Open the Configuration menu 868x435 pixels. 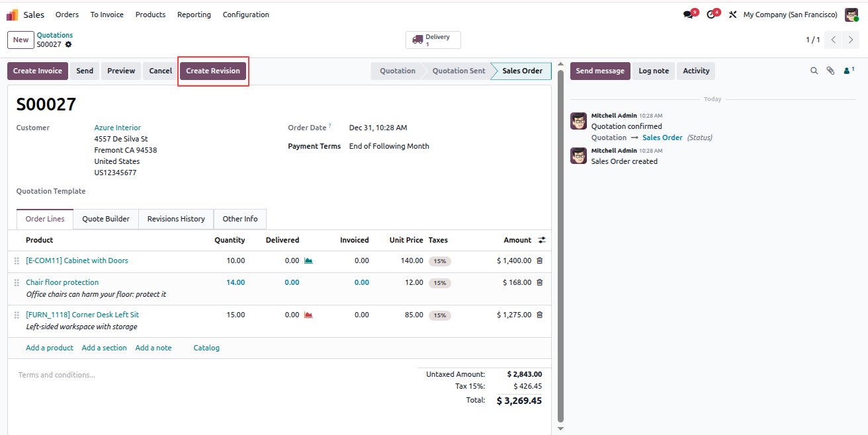coord(245,15)
